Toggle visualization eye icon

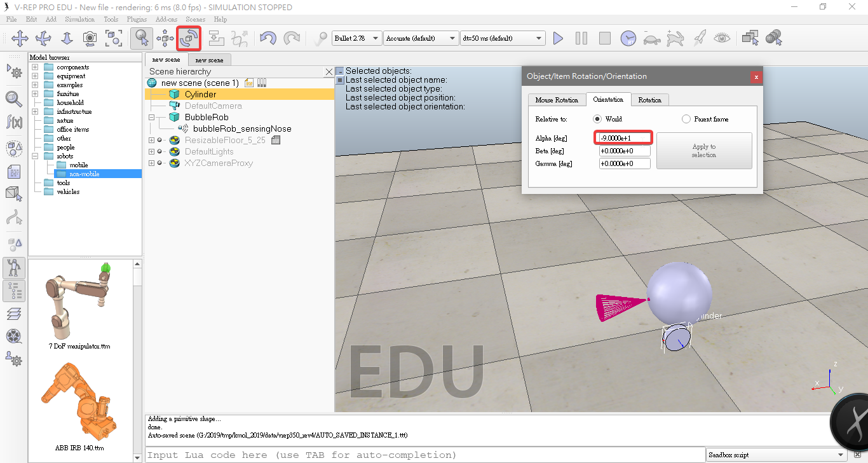pyautogui.click(x=722, y=38)
